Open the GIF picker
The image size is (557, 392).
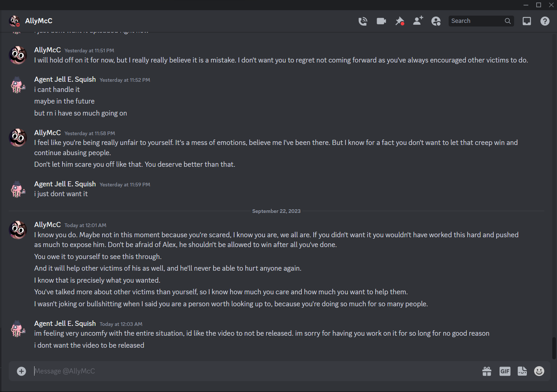[505, 371]
